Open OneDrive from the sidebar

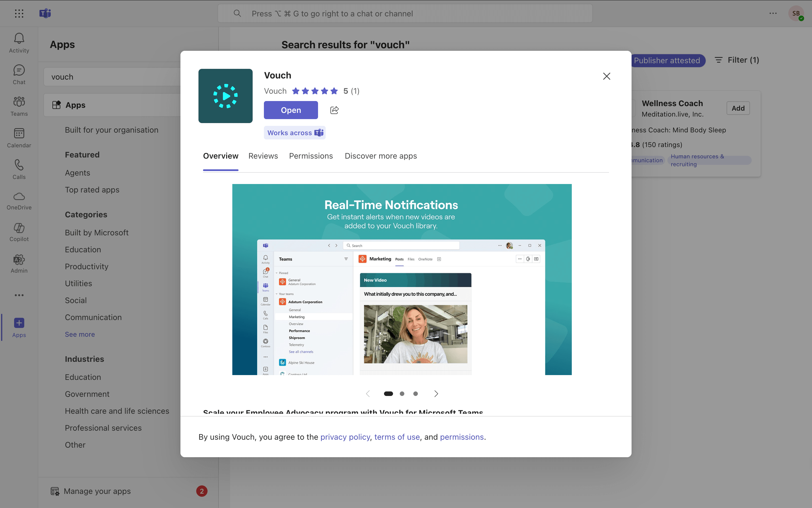[x=19, y=201]
